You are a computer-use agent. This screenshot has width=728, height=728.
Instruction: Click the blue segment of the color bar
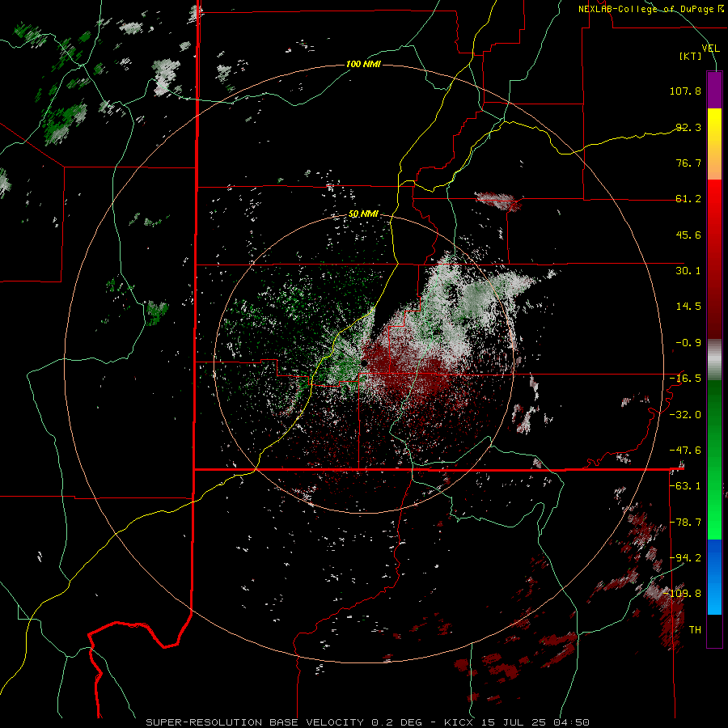click(714, 577)
